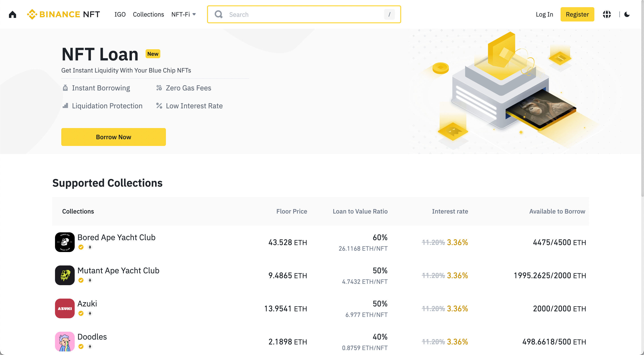The width and height of the screenshot is (644, 355).
Task: Open the Binance NFT logo link
Action: point(64,14)
